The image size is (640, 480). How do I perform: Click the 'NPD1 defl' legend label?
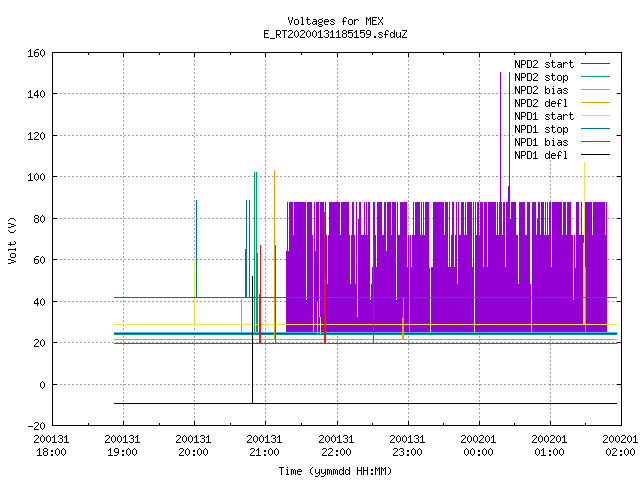point(541,156)
